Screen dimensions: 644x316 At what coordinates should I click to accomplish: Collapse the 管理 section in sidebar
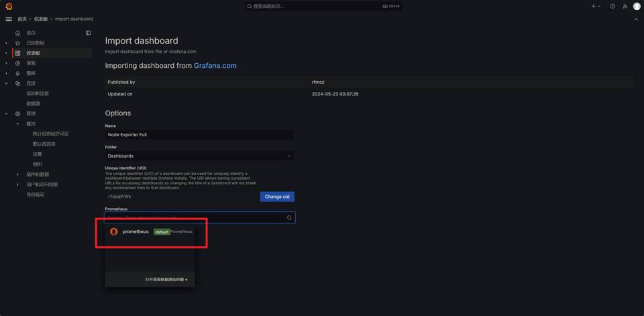coord(7,114)
